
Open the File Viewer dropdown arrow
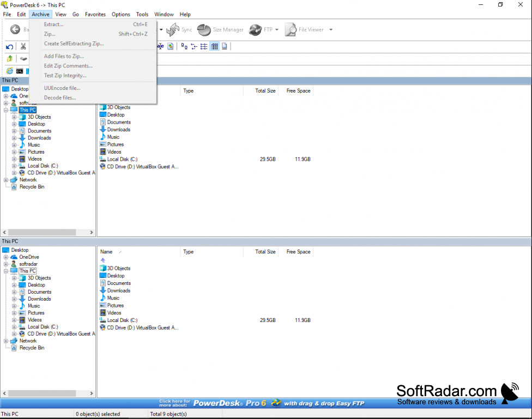331,29
